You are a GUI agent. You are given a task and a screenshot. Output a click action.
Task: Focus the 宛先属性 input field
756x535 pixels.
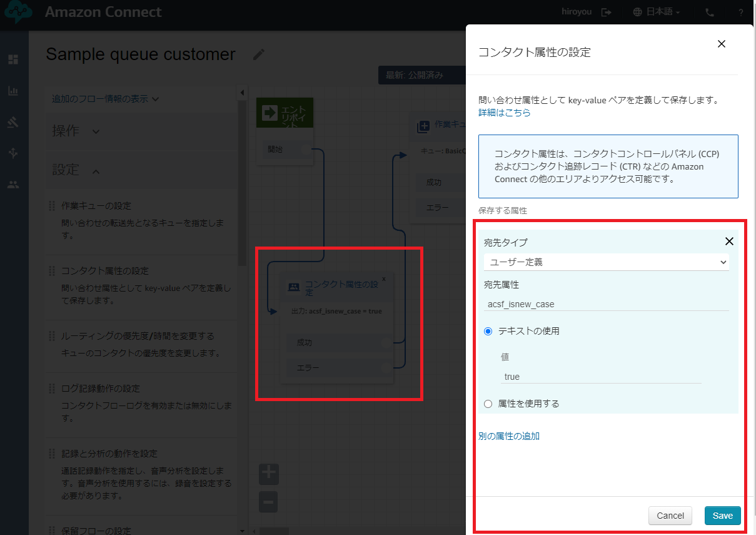[x=607, y=304]
